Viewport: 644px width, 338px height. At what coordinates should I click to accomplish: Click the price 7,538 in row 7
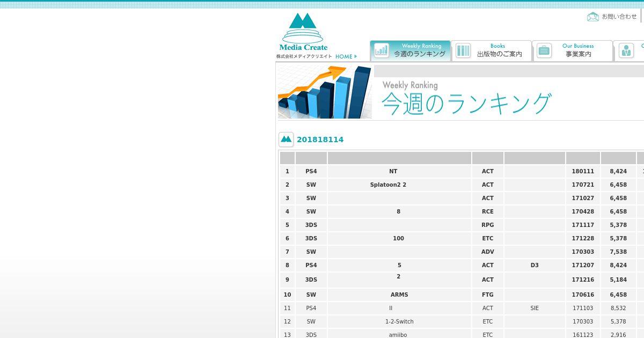(x=618, y=252)
